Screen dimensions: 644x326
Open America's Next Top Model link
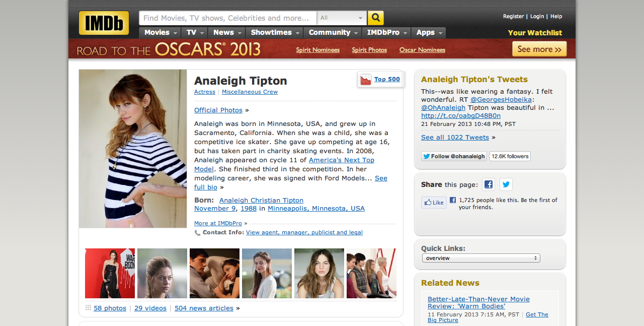(284, 164)
